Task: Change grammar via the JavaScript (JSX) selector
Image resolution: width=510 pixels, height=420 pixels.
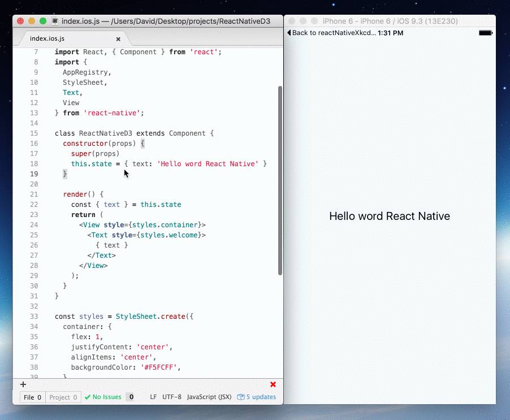Action: tap(209, 397)
